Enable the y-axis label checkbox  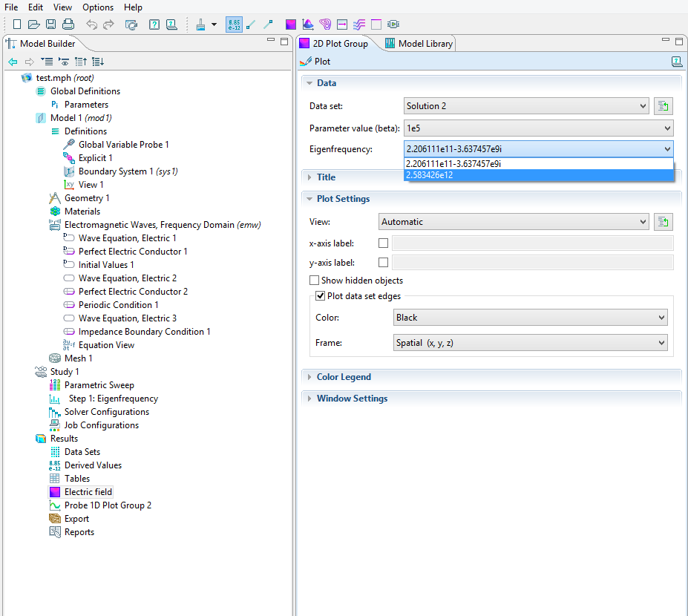tap(384, 262)
